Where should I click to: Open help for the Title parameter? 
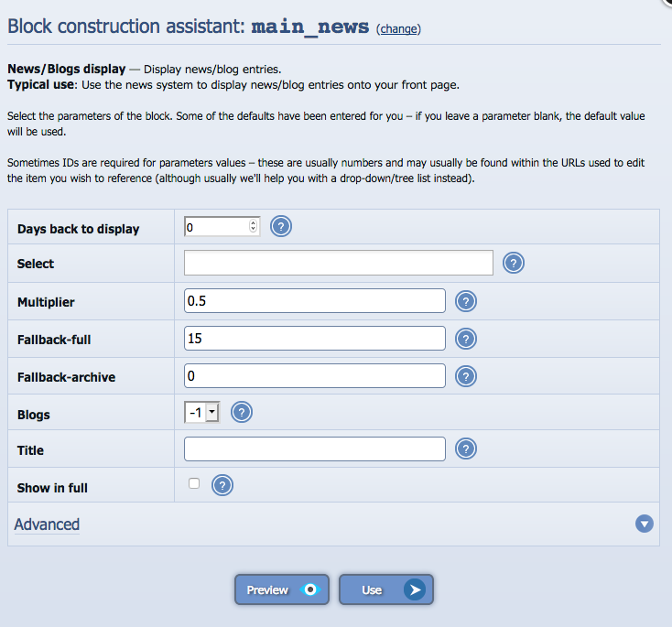(466, 449)
